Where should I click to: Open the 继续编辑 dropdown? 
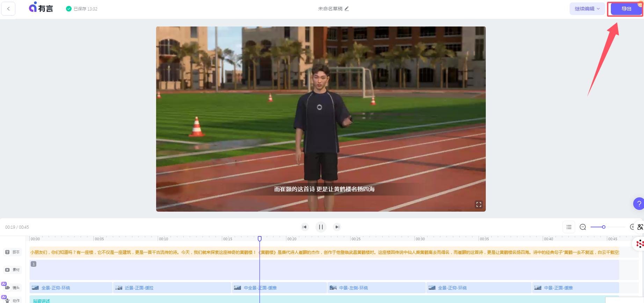pos(587,9)
